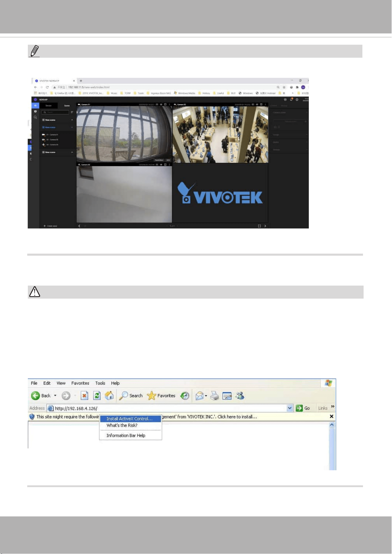Click the VIVOTEK scene search field
The height and width of the screenshot is (554, 392).
pos(55,112)
